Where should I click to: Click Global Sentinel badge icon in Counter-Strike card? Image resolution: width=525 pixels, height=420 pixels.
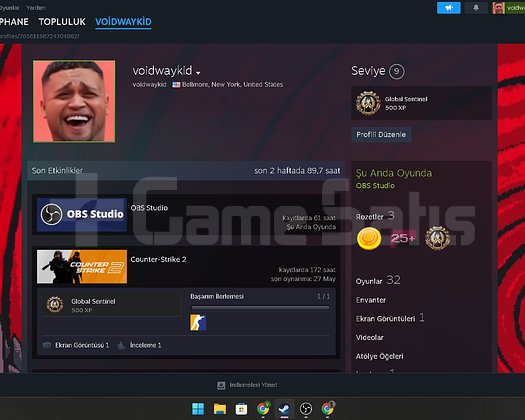click(x=55, y=304)
